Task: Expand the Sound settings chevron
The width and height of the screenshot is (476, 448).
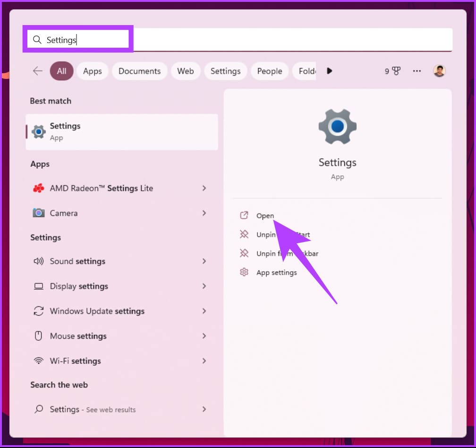Action: 204,261
